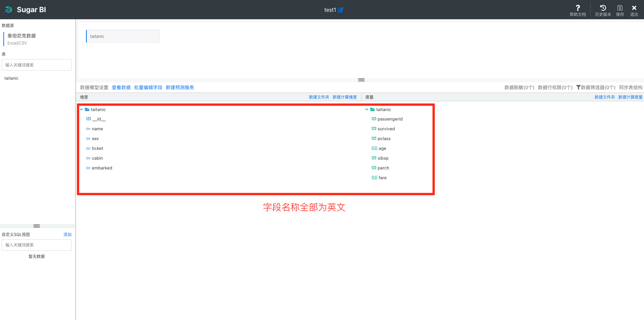Click the 123 type icon of __id__
644x320 pixels.
point(88,119)
